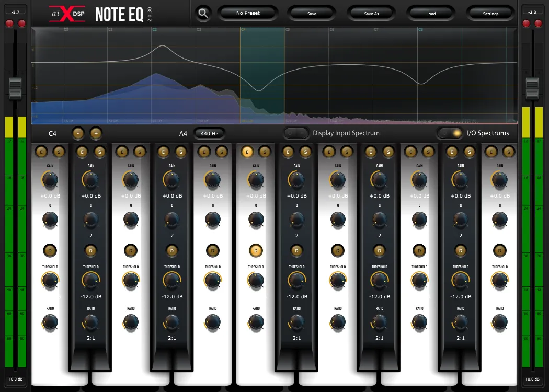Screen dimensions: 549x392
Task: Click the Threshold knob on the F# key
Action: tap(296, 281)
